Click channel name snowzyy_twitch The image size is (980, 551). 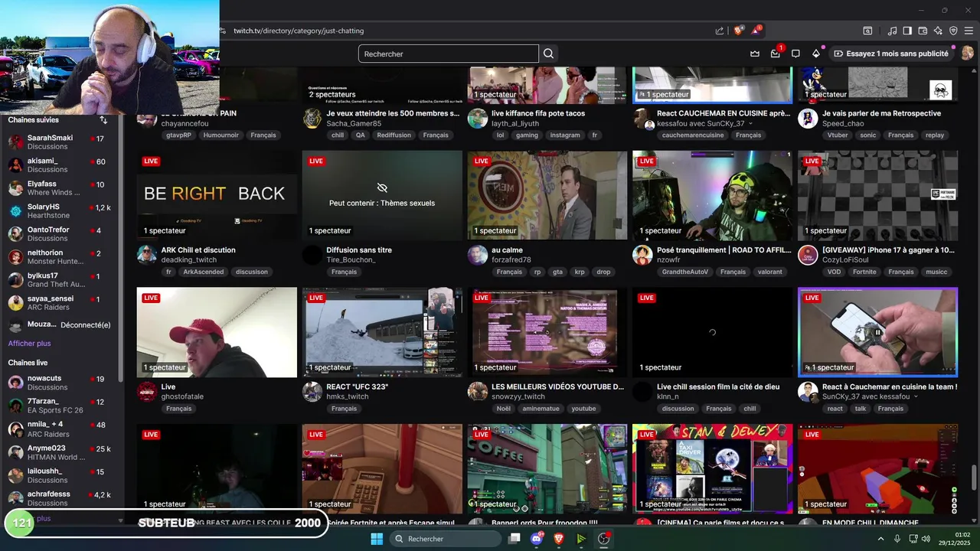[x=518, y=396]
